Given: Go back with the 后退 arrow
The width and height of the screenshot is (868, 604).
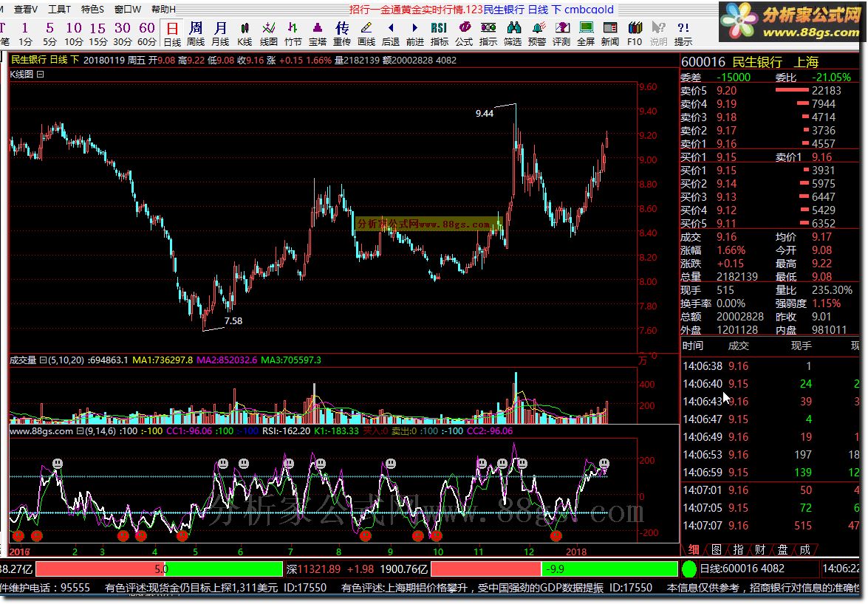Looking at the screenshot, I should click(390, 33).
